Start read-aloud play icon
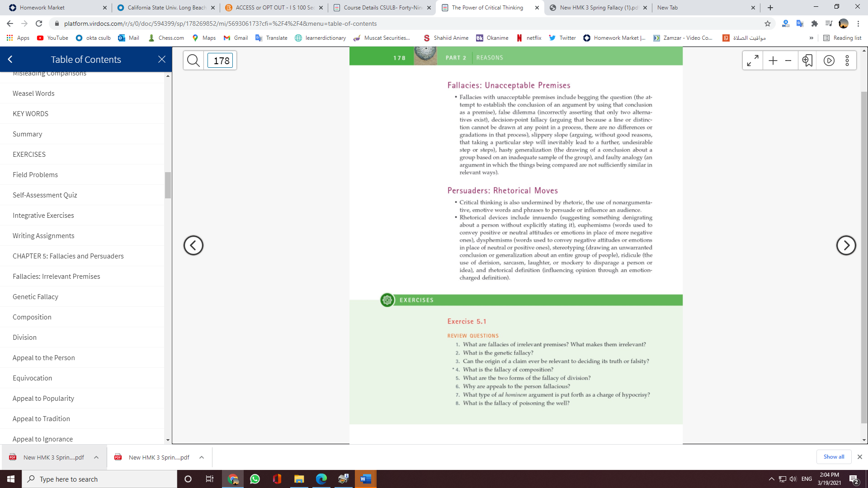The image size is (868, 488). [829, 61]
